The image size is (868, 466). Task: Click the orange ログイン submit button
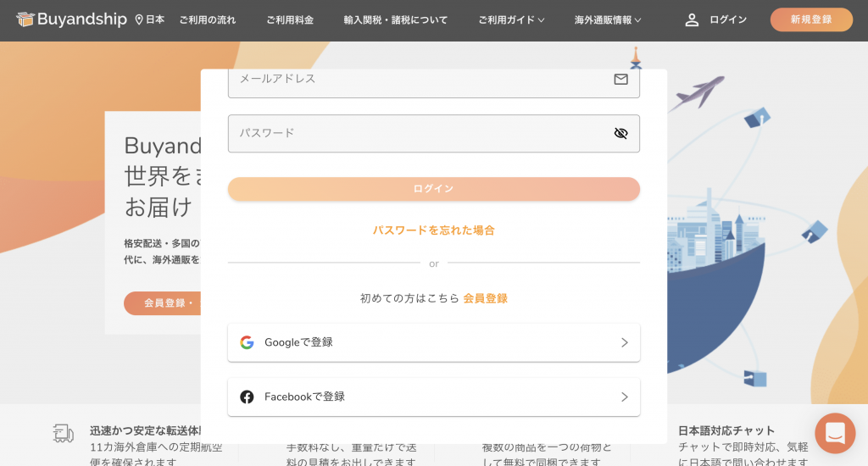coord(433,189)
